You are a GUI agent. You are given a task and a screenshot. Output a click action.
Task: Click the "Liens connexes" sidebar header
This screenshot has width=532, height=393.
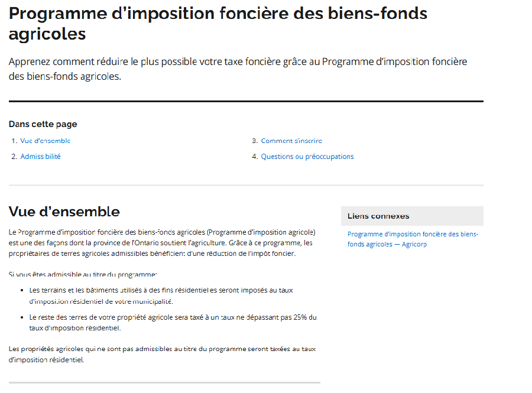coord(378,216)
